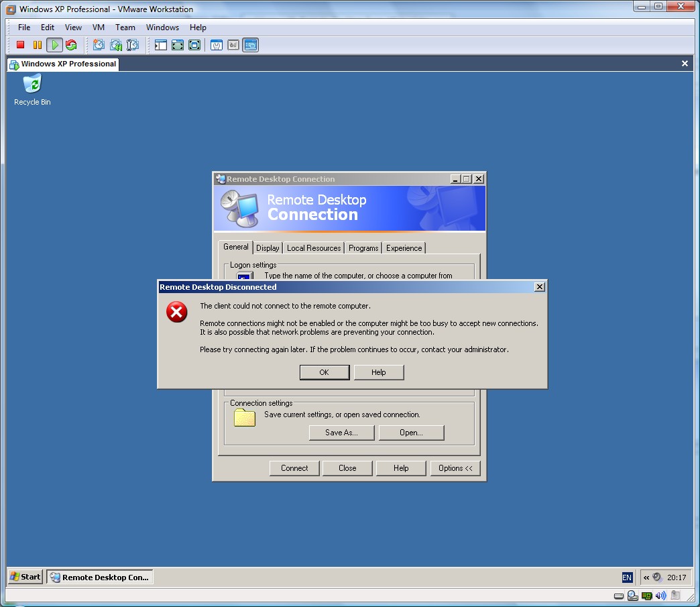Close the Remote Desktop Disconnected dialog

pyautogui.click(x=539, y=287)
